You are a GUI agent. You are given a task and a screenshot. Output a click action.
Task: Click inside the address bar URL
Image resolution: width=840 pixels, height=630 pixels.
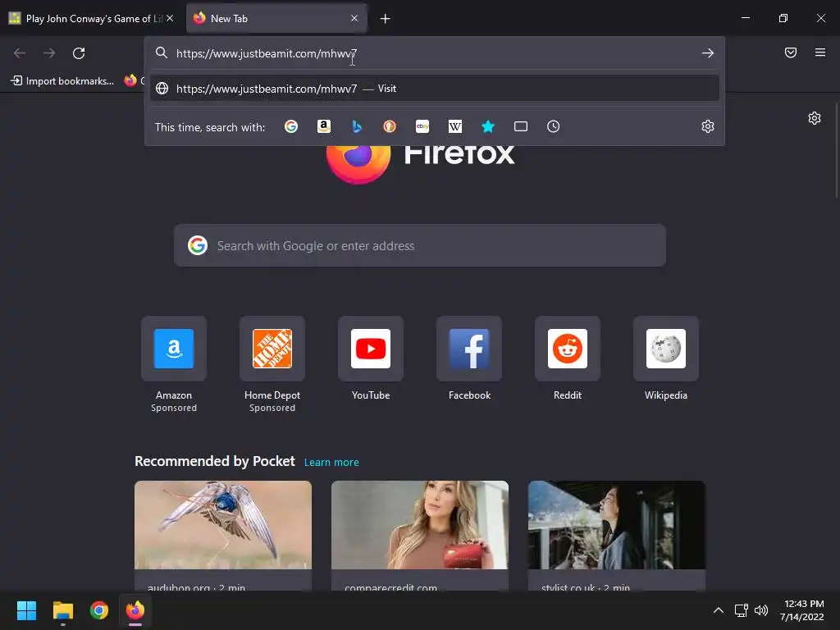[x=267, y=53]
